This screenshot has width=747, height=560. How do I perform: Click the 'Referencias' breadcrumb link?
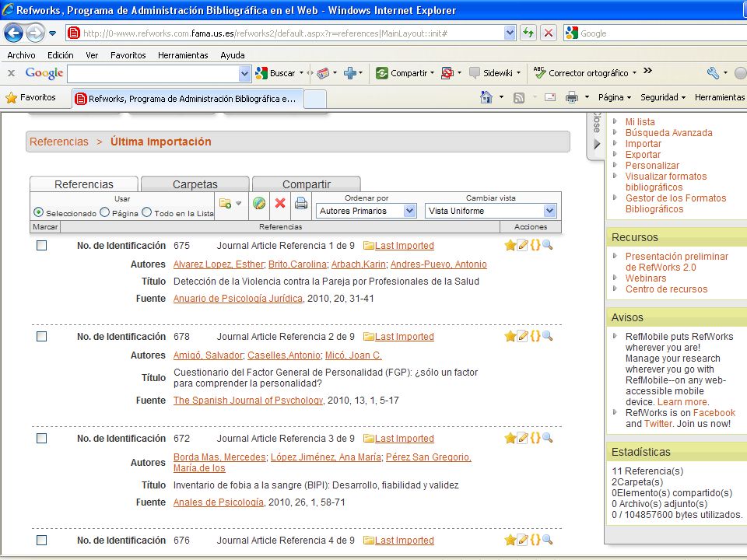59,142
